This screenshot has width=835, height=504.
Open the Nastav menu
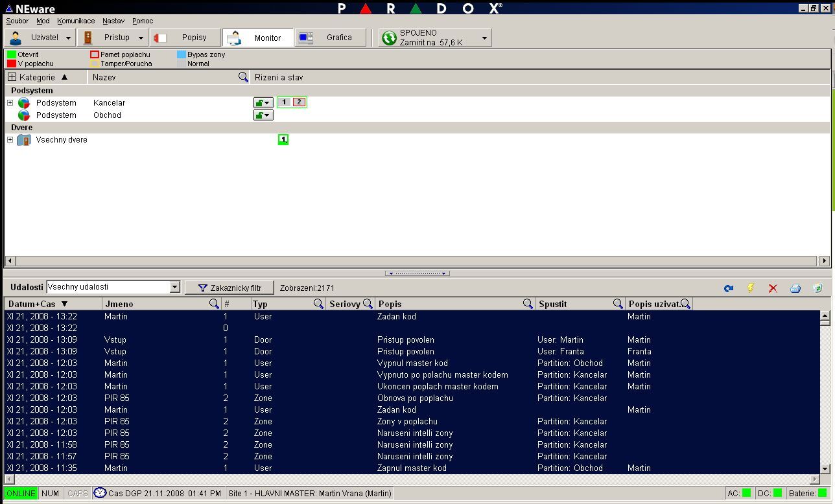click(x=113, y=21)
